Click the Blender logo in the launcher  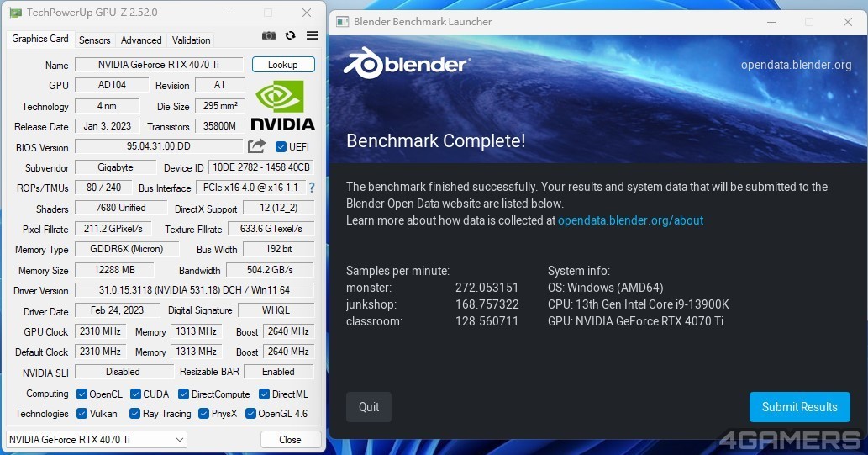pyautogui.click(x=407, y=64)
